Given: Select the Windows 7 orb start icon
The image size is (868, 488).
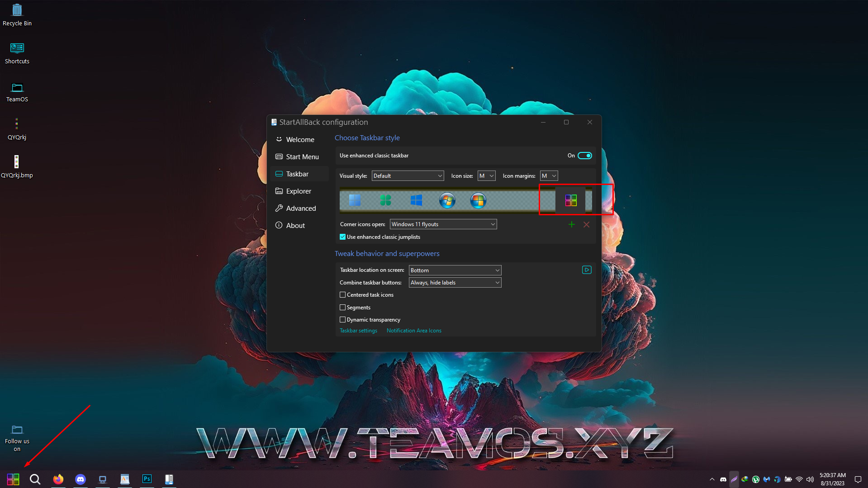Looking at the screenshot, I should coord(447,200).
